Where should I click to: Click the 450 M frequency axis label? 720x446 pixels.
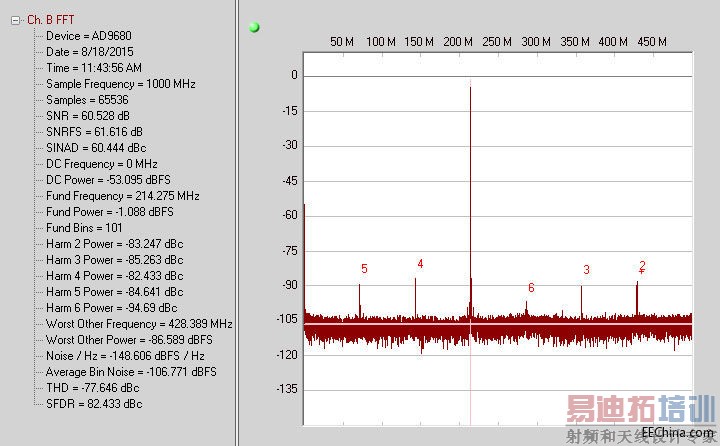pos(652,42)
